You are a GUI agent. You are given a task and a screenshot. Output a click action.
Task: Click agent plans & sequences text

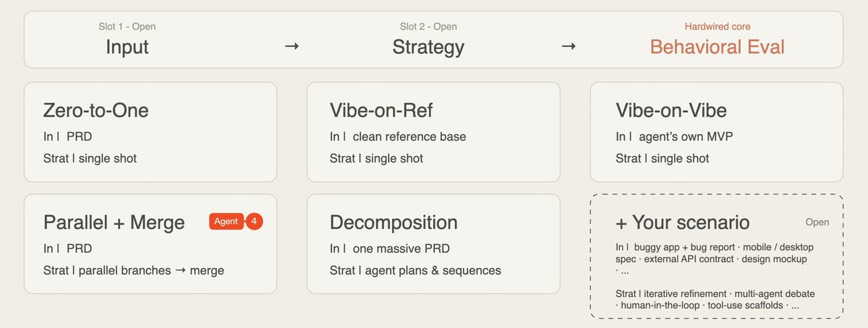coord(427,270)
